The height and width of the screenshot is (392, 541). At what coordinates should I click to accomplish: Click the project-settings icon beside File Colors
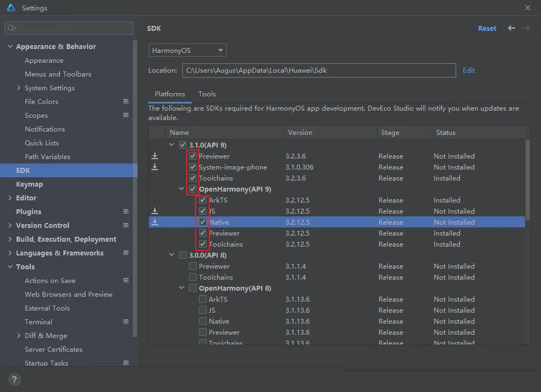[x=126, y=101]
